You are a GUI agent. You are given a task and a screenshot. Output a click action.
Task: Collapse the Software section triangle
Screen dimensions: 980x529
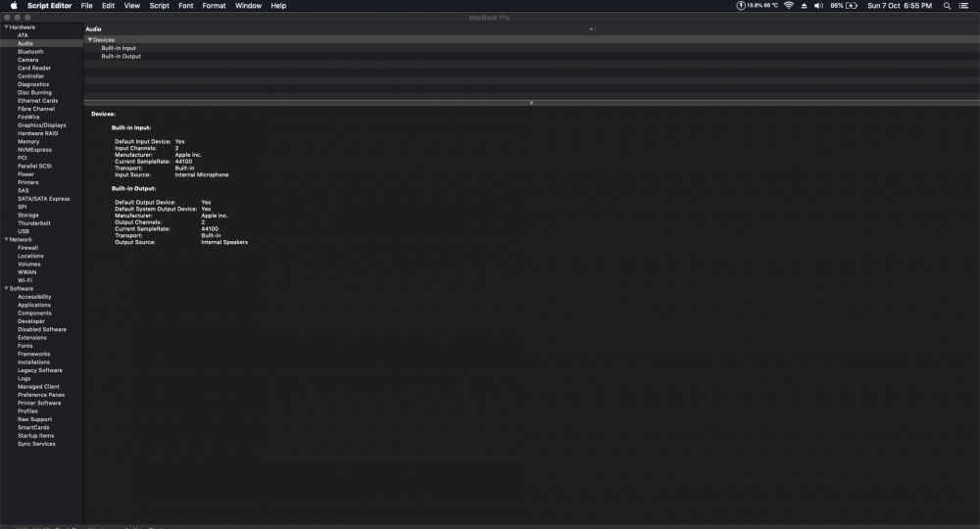[6, 289]
